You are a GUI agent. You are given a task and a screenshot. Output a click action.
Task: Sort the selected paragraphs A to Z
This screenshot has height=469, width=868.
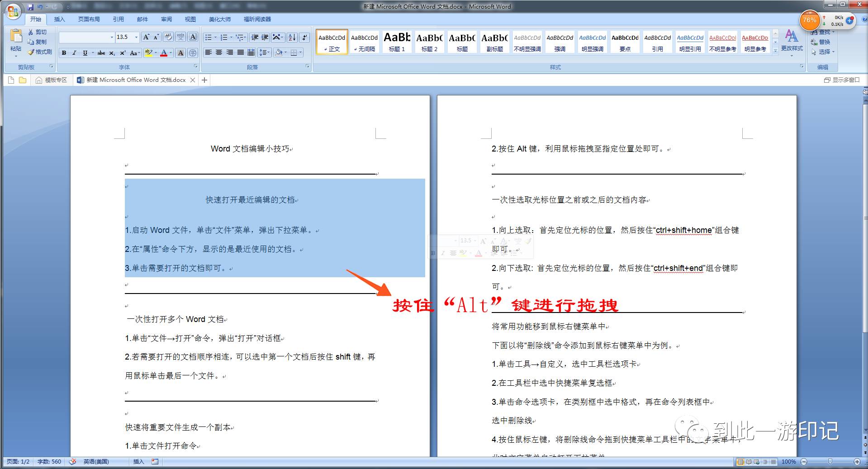pyautogui.click(x=292, y=37)
